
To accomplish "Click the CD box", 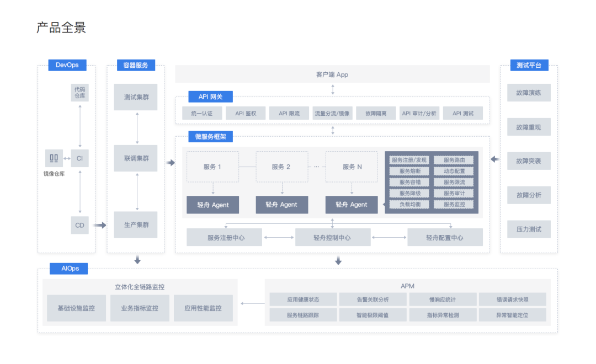I will (x=80, y=225).
